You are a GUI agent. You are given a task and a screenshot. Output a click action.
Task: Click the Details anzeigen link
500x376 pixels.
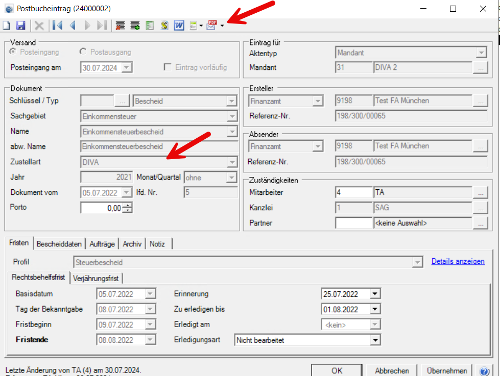click(458, 261)
